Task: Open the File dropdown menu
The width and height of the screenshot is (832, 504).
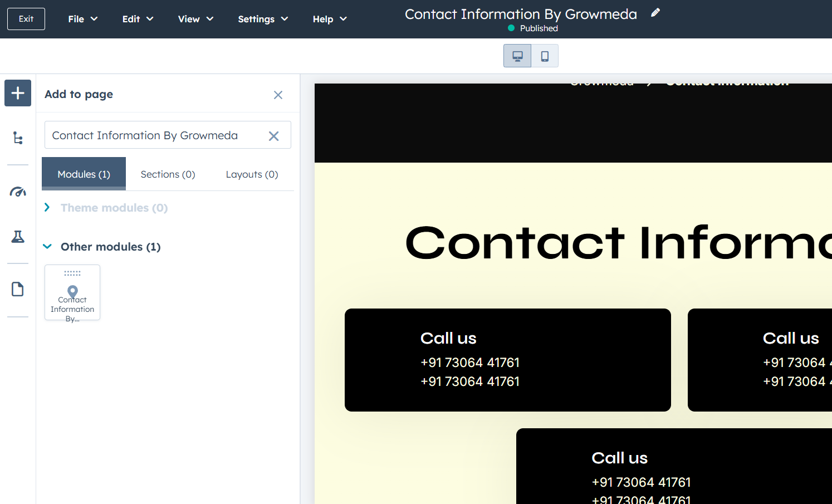Action: (82, 19)
